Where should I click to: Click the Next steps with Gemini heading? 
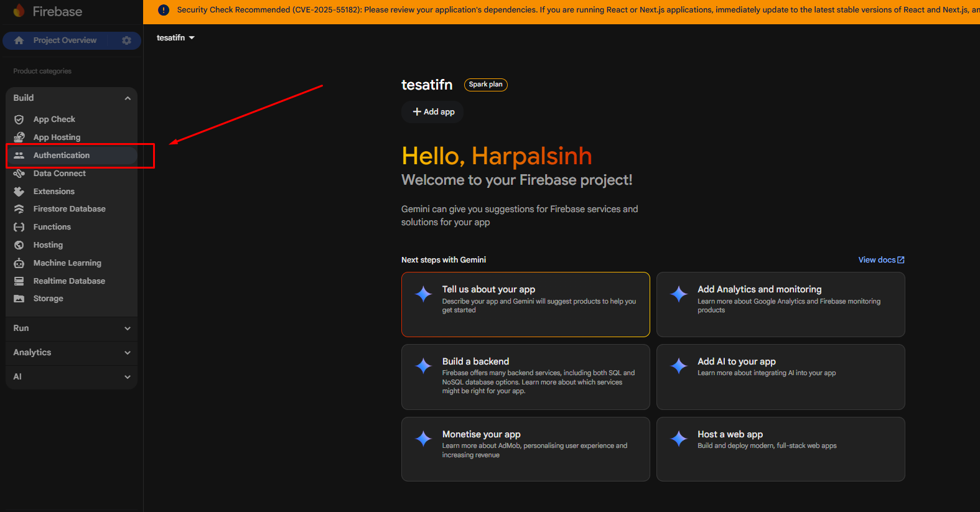(x=444, y=260)
